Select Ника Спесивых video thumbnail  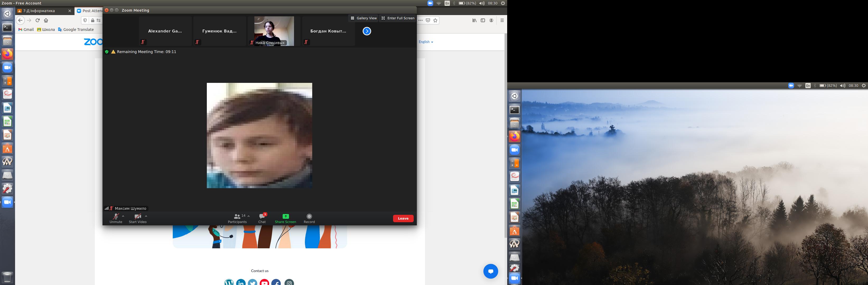(x=274, y=31)
